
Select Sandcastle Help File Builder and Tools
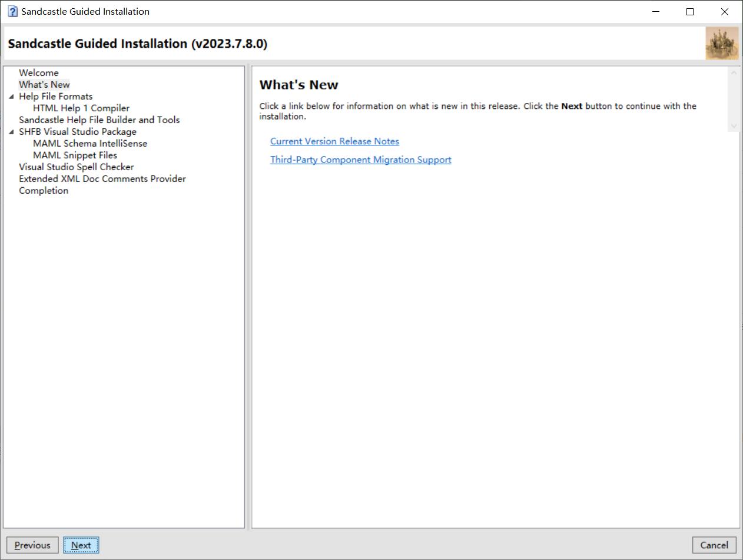click(99, 120)
